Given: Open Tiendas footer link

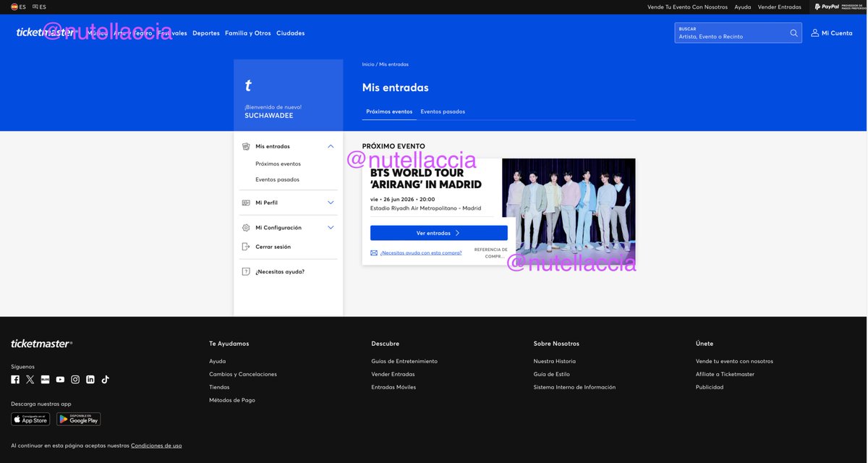Looking at the screenshot, I should point(219,387).
